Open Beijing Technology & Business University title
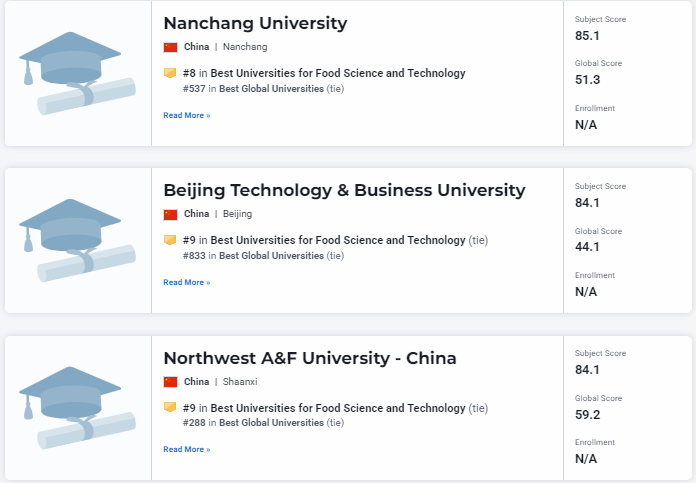696x483 pixels. click(x=344, y=190)
